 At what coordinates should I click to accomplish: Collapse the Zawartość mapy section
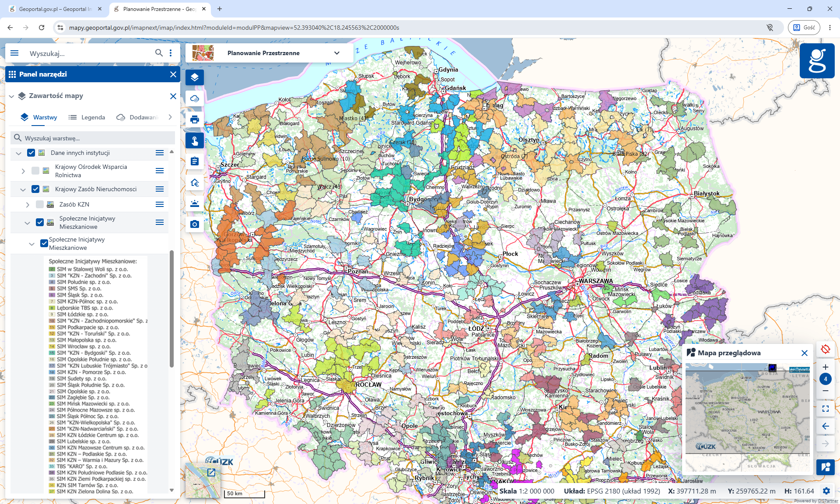pos(11,96)
